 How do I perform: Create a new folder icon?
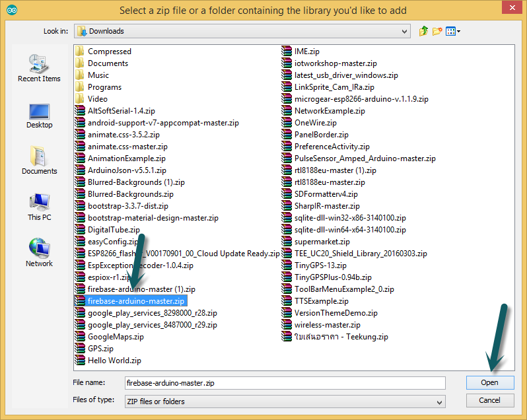437,31
